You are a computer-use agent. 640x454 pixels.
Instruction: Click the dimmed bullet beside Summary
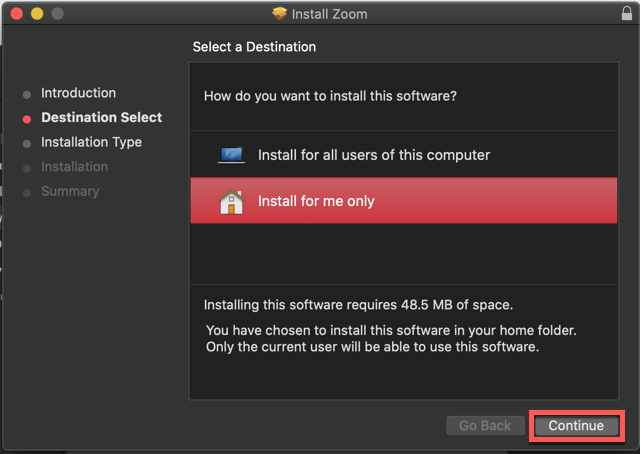pyautogui.click(x=27, y=193)
